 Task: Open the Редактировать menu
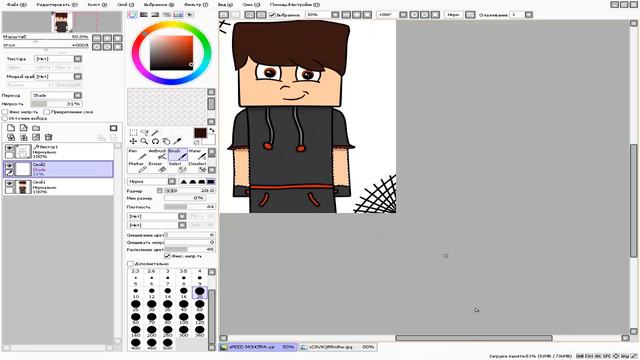57,4
